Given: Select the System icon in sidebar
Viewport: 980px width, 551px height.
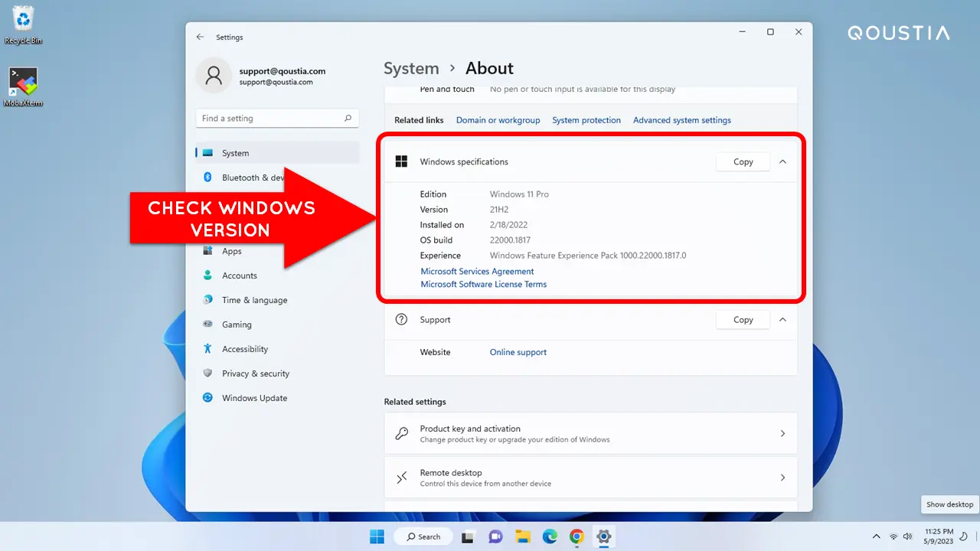Looking at the screenshot, I should [207, 153].
